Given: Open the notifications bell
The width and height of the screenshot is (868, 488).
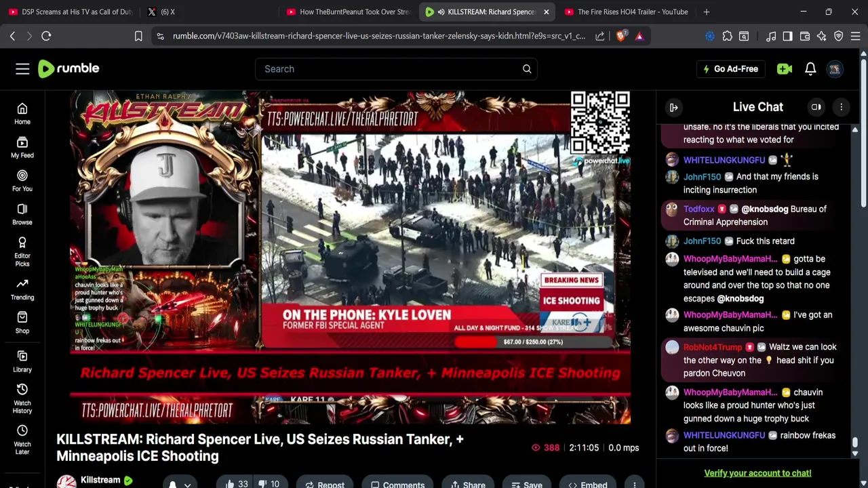Looking at the screenshot, I should point(810,68).
